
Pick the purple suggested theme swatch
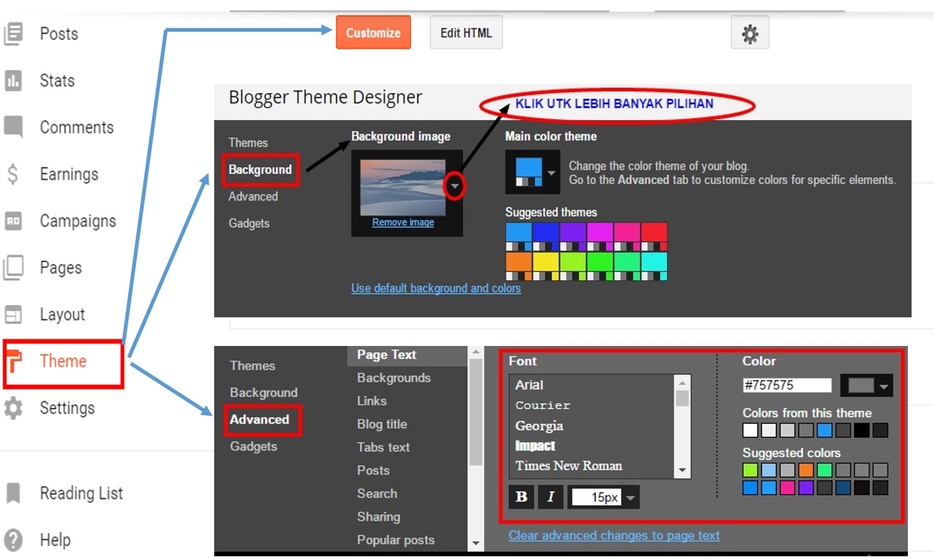573,236
